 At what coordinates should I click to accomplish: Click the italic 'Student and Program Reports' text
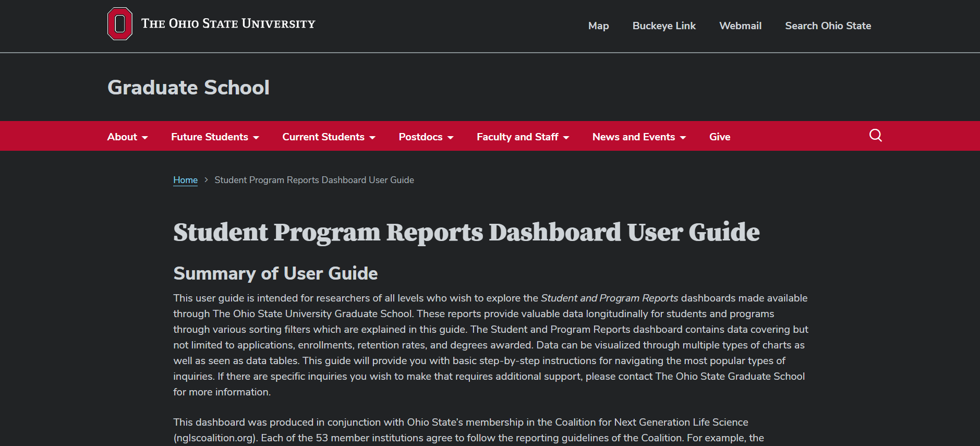609,298
